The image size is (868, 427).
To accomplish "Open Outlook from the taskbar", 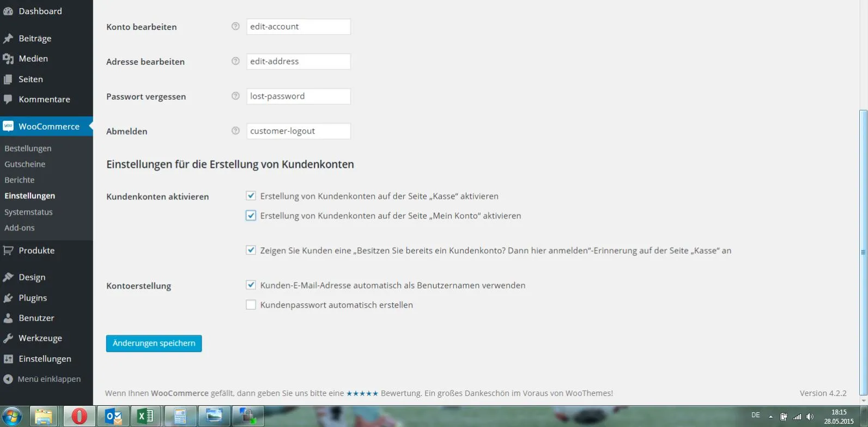I will 113,417.
